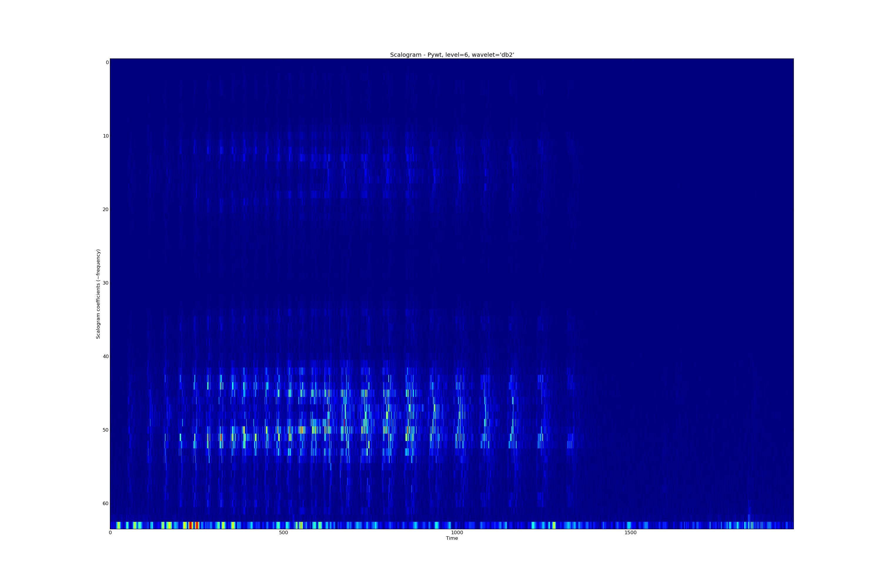Click the 'Time' x-axis label
The height and width of the screenshot is (588, 882).
(452, 538)
